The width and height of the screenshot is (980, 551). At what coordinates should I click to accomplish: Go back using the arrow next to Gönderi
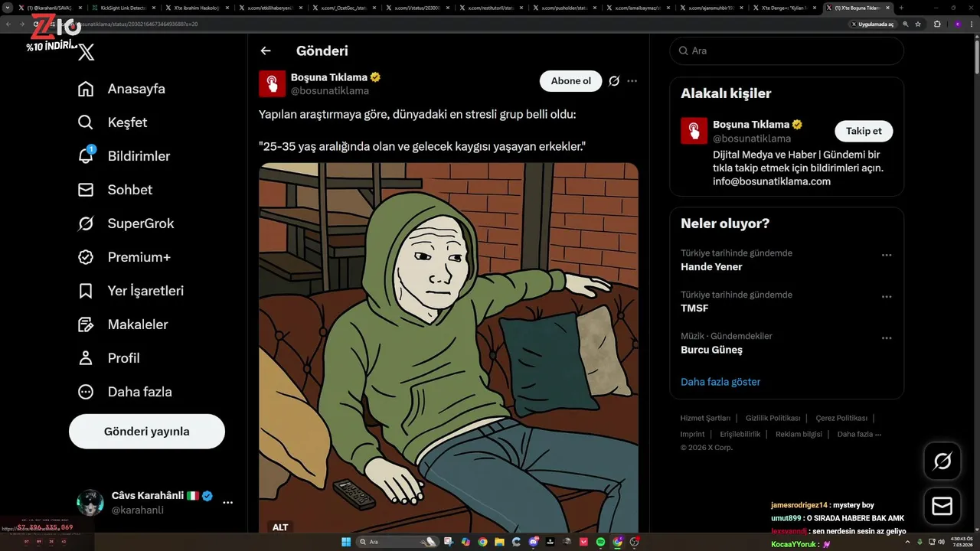(x=266, y=51)
